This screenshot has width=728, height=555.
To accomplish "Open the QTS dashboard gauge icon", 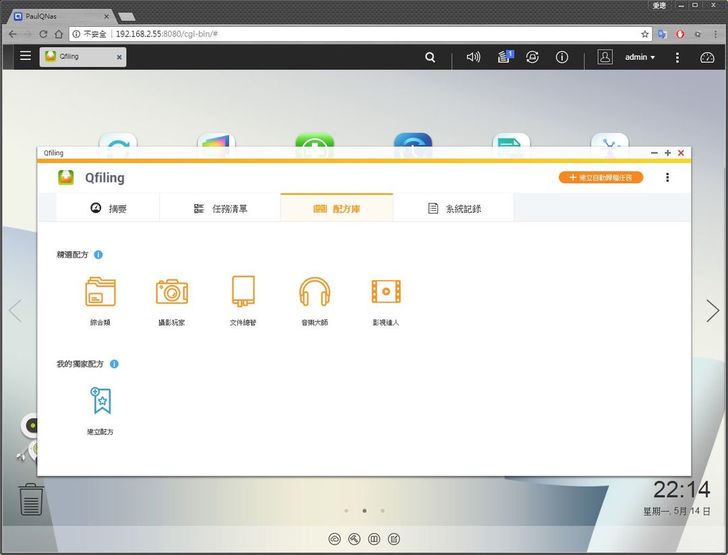I will click(x=707, y=58).
